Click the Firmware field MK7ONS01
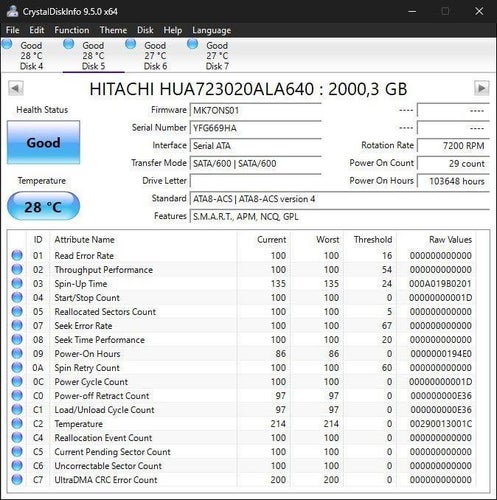 [255, 110]
